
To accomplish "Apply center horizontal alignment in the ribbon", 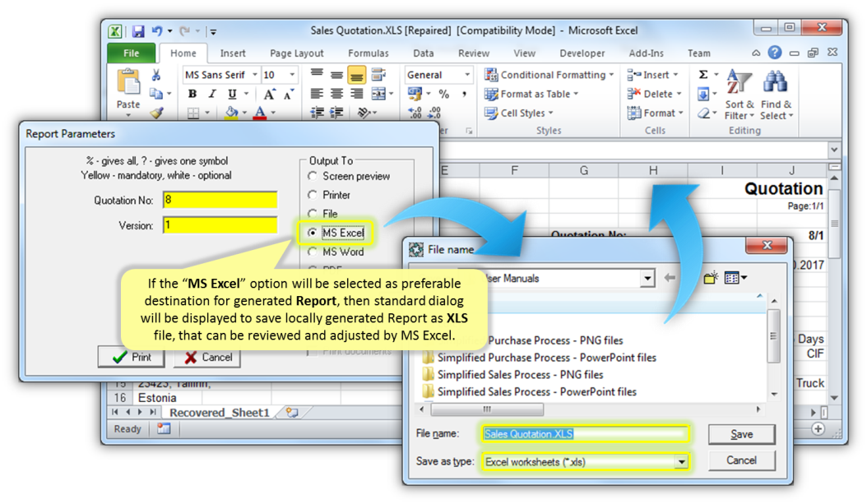I will pyautogui.click(x=336, y=94).
